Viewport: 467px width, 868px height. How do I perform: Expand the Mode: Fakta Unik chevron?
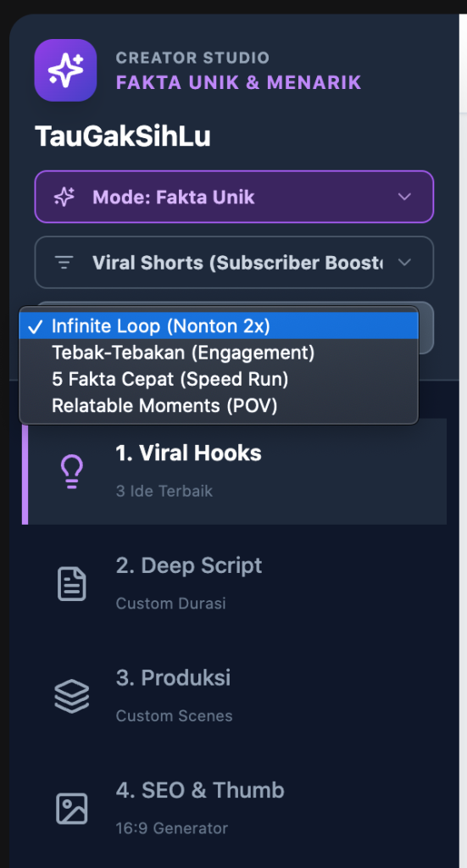point(404,197)
